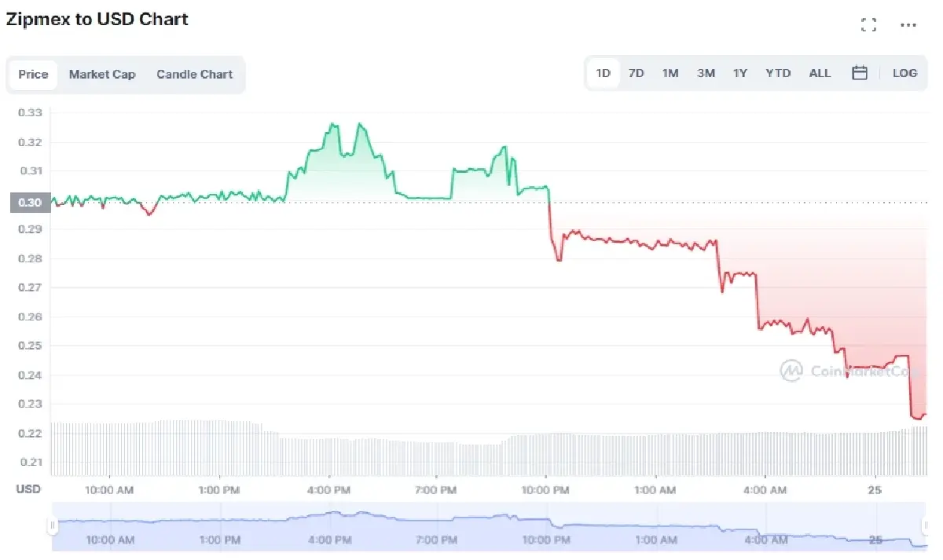
Task: Select the 1Y time range
Action: pos(739,72)
